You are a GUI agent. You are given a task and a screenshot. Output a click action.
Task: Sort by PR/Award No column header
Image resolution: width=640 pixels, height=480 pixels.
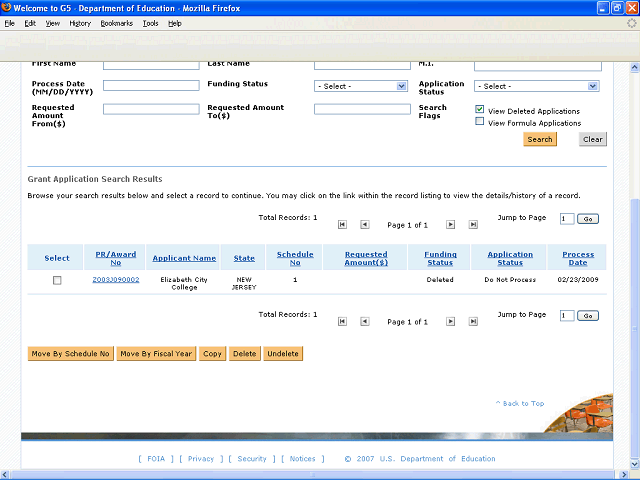coord(116,258)
